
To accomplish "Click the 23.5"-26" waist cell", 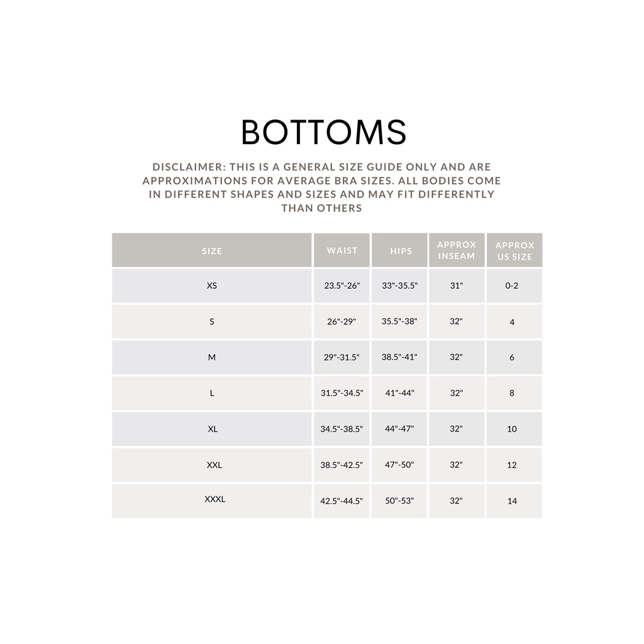I will pyautogui.click(x=342, y=286).
